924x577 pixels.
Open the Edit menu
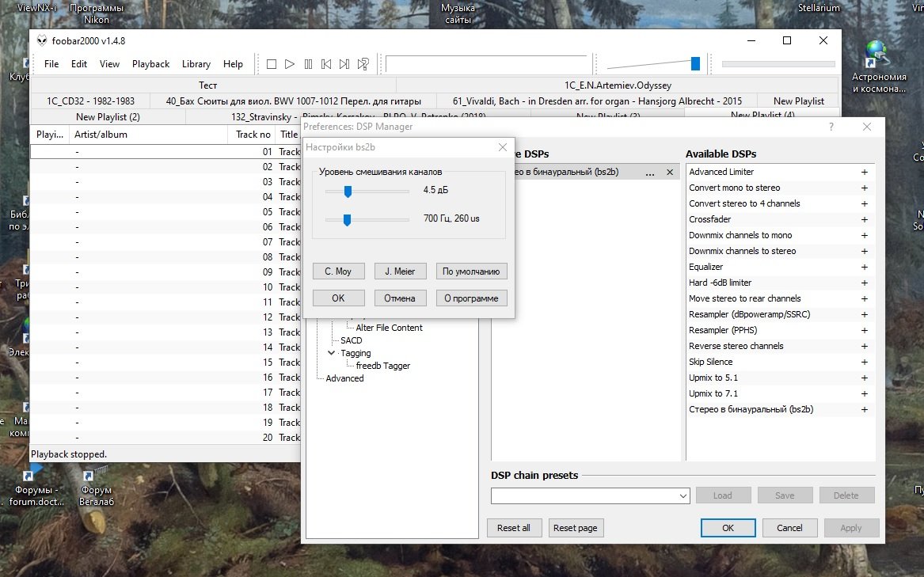[x=79, y=63]
